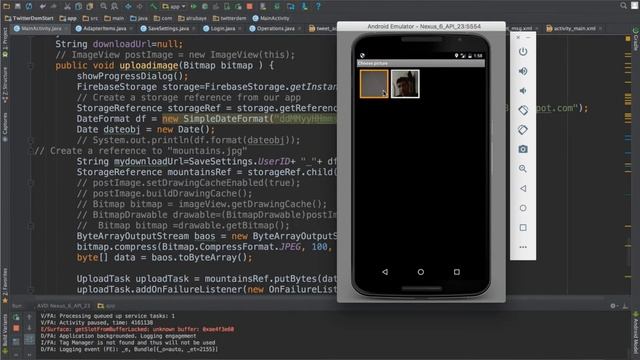Click the emulator zoom button
The height and width of the screenshot is (360, 640).
point(523,169)
